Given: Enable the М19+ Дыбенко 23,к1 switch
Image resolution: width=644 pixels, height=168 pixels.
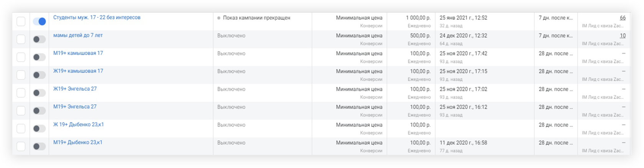Looking at the screenshot, I should (39, 146).
